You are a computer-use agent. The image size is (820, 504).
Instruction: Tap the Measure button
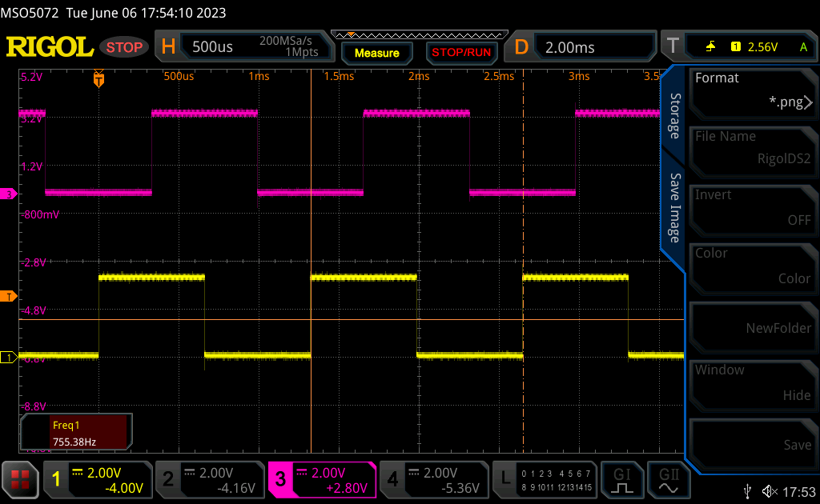376,53
